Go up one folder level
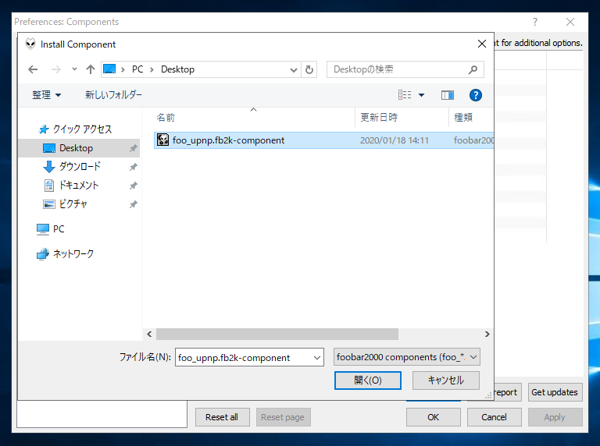The image size is (600, 446). click(x=90, y=70)
